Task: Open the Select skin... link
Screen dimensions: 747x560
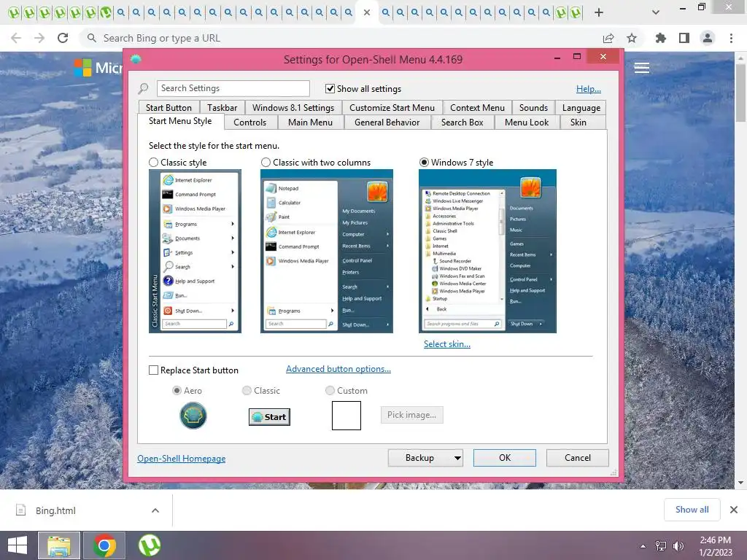Action: [x=447, y=344]
